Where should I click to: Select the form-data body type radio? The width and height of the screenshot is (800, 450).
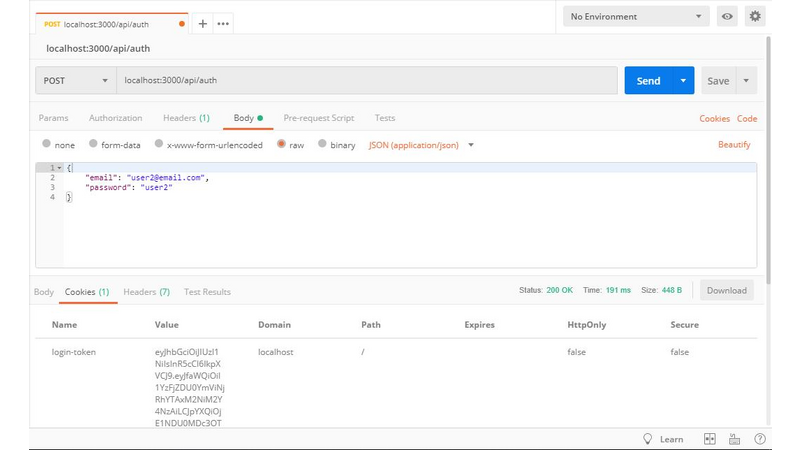coord(93,144)
